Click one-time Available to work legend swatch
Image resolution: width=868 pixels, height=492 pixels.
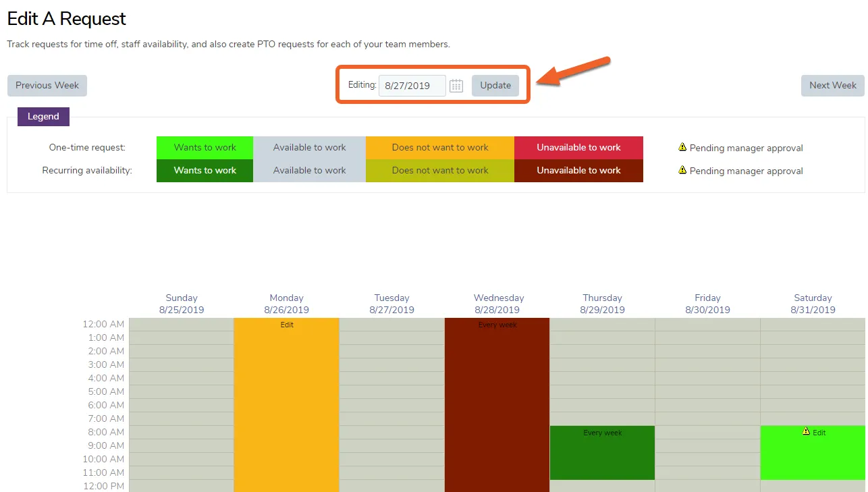pyautogui.click(x=309, y=148)
